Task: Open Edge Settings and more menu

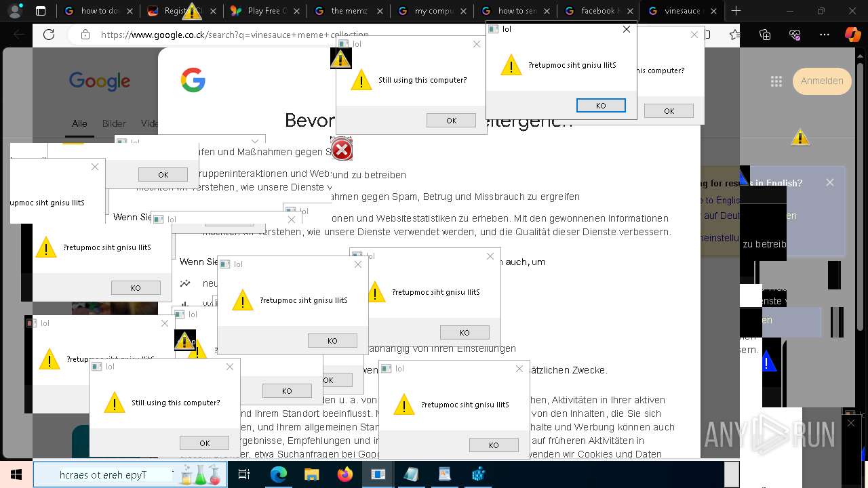Action: pos(825,35)
